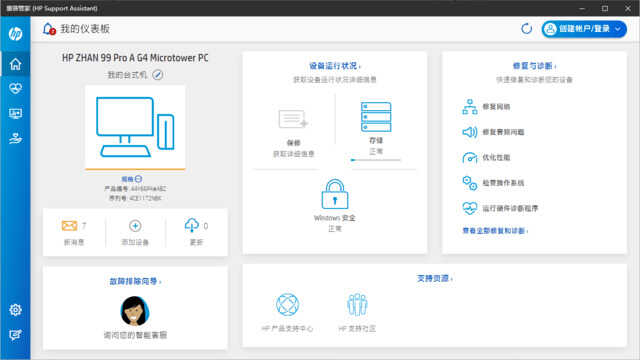Click the fix audio speaker icon
Image resolution: width=640 pixels, height=360 pixels.
point(470,132)
